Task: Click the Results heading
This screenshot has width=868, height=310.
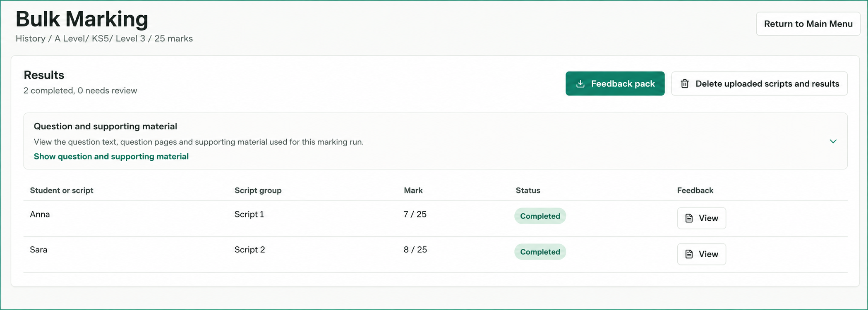Action: 44,75
